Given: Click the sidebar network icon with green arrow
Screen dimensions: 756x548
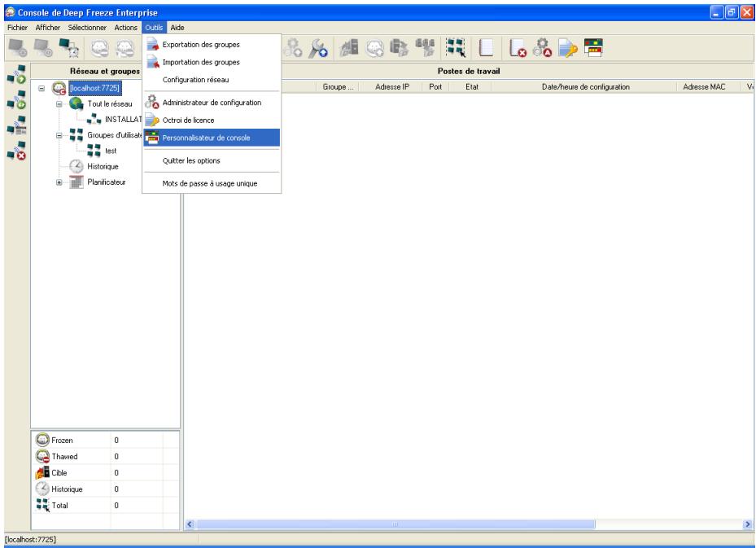Looking at the screenshot, I should click(16, 74).
